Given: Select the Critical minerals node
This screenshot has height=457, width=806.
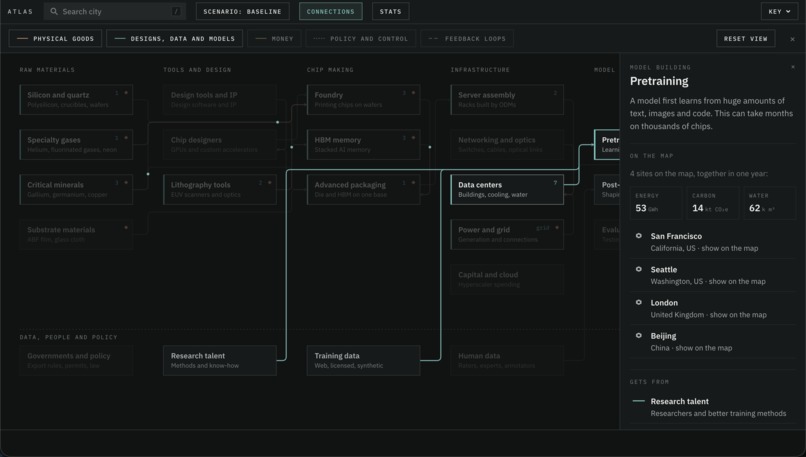Looking at the screenshot, I should (76, 189).
